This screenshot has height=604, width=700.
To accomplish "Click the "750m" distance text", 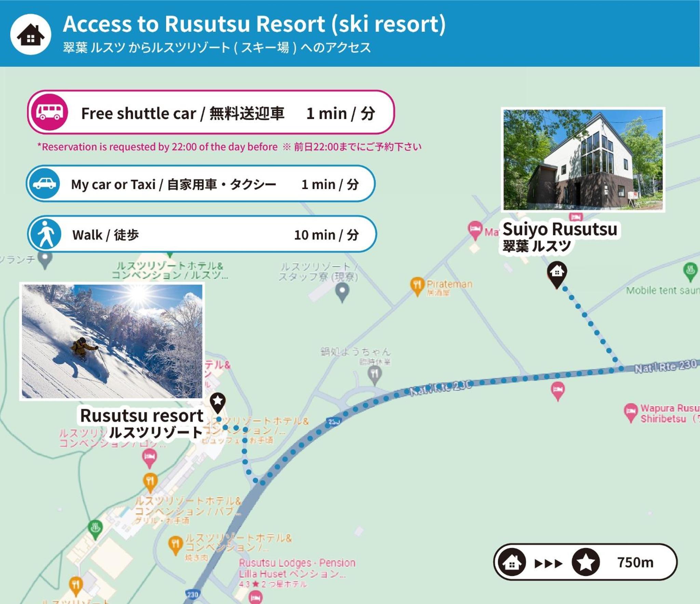I will [x=635, y=562].
